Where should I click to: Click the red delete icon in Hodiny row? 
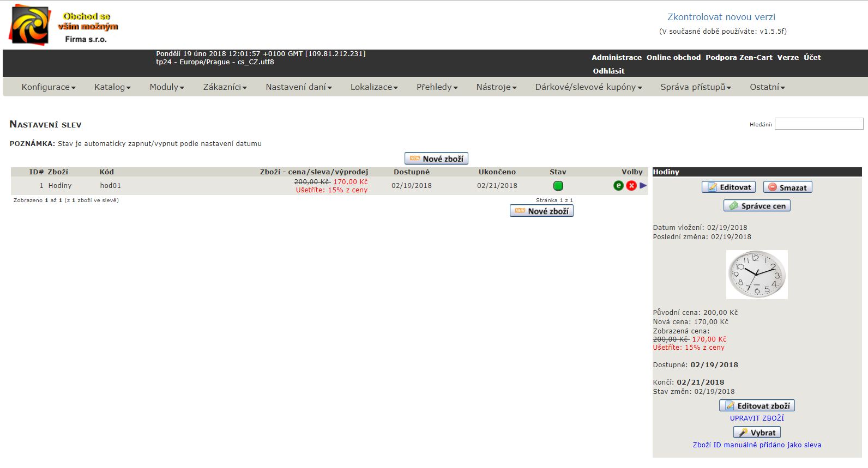click(x=631, y=186)
